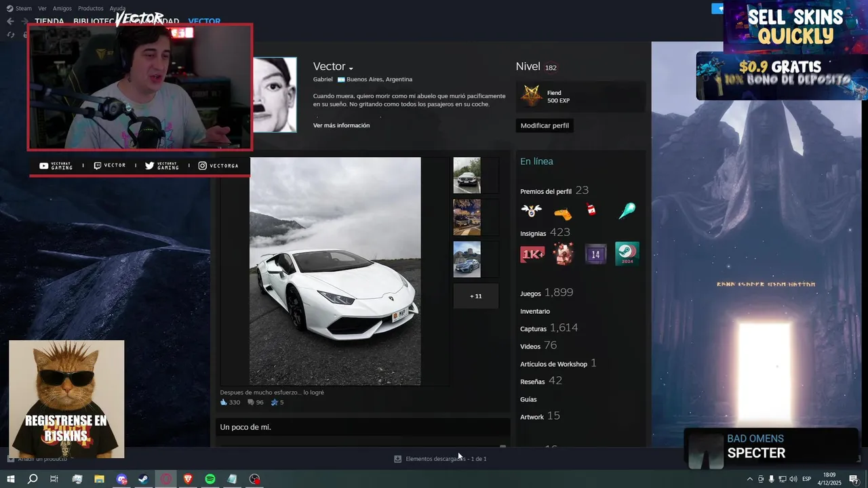Open the Steam menu
The image size is (868, 488).
pos(19,8)
